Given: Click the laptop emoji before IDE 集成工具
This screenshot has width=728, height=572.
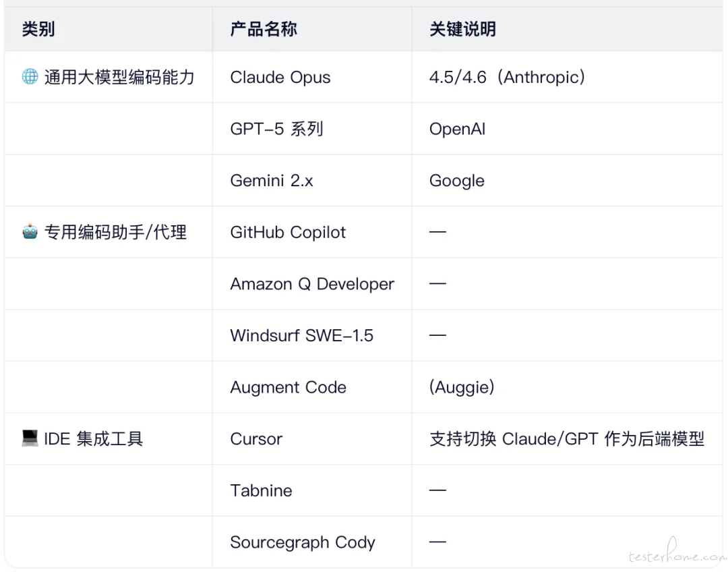Looking at the screenshot, I should click(x=30, y=439).
